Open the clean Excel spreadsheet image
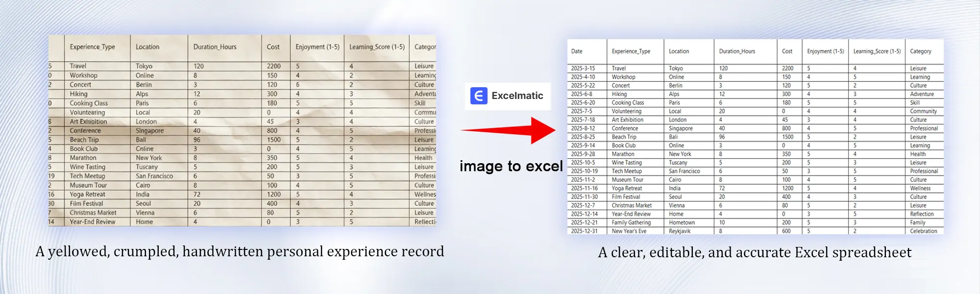 [755, 137]
